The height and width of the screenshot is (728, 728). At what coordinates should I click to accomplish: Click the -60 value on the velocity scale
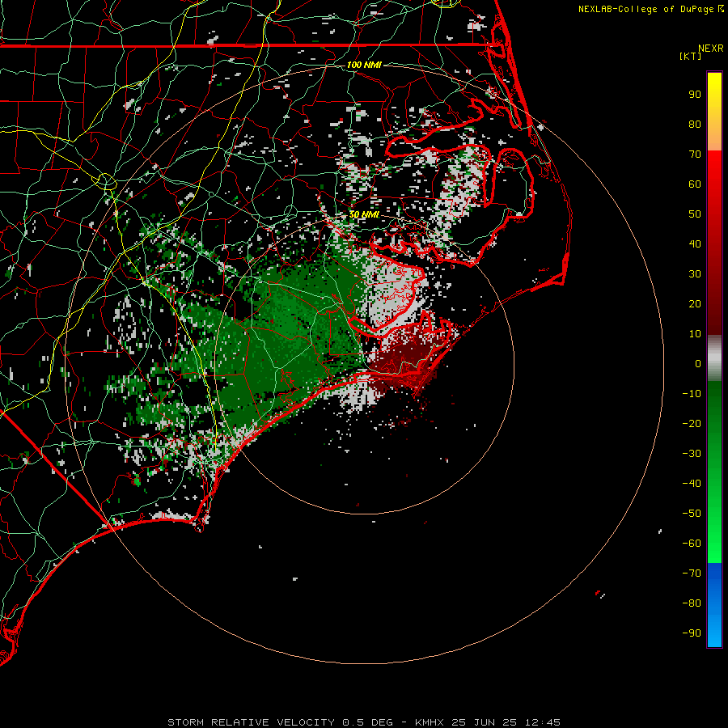click(692, 544)
